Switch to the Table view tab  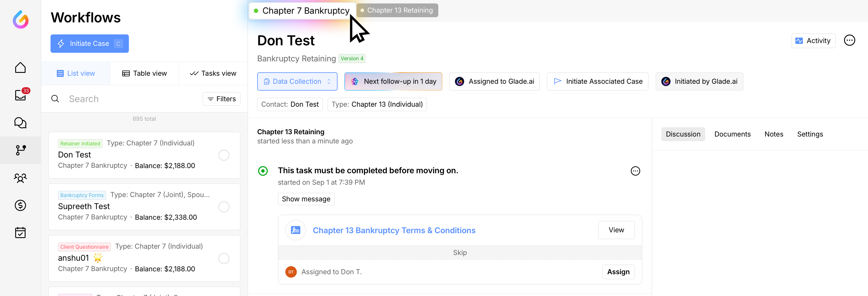pos(144,73)
